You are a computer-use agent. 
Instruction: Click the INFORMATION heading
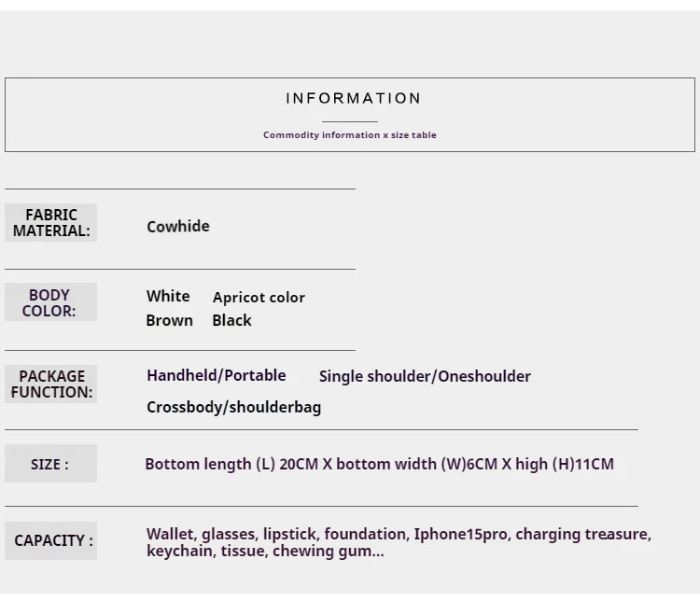(353, 98)
